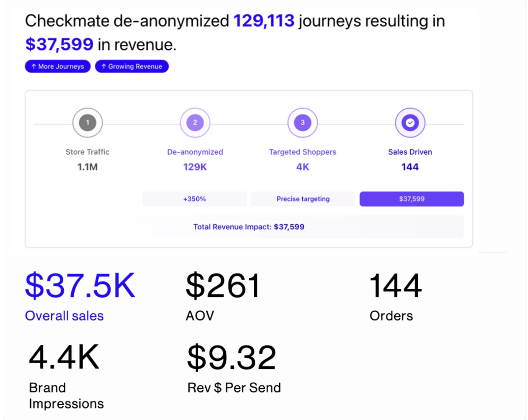528x420 pixels.
Task: Click the 129,113 journeys number in headline
Action: [264, 21]
